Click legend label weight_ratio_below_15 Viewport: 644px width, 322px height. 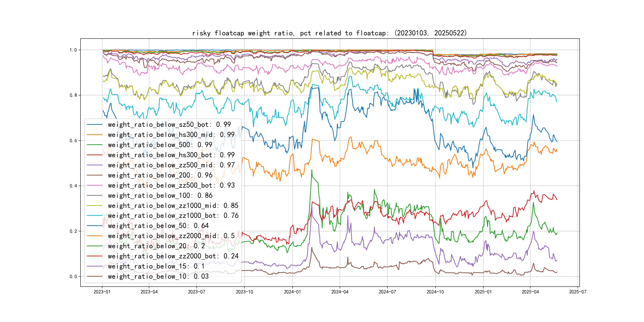tap(156, 266)
